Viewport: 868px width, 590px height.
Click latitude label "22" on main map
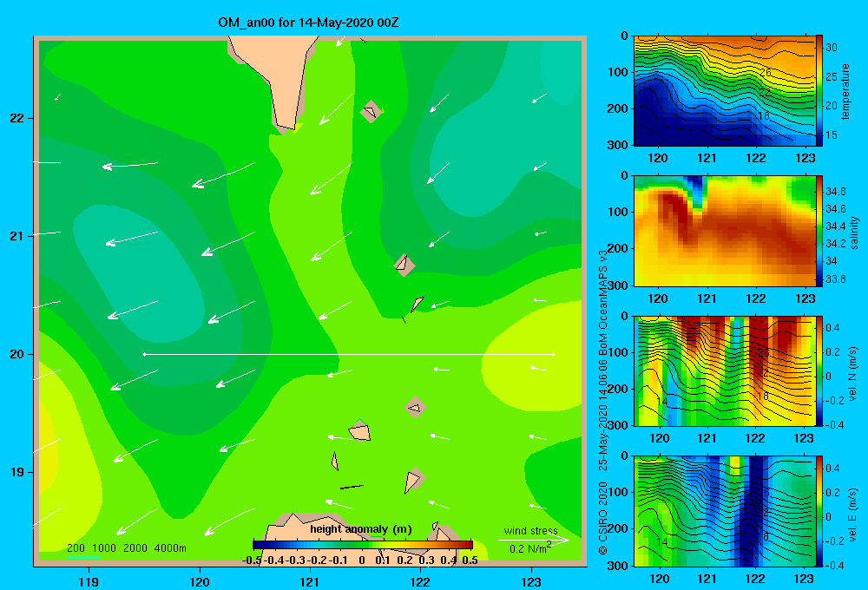click(x=17, y=118)
